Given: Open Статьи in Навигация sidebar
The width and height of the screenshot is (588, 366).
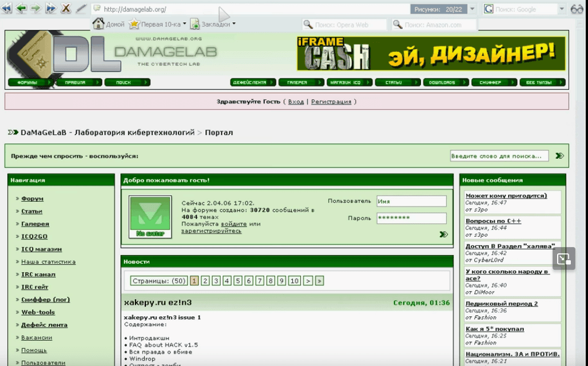Looking at the screenshot, I should (x=31, y=211).
